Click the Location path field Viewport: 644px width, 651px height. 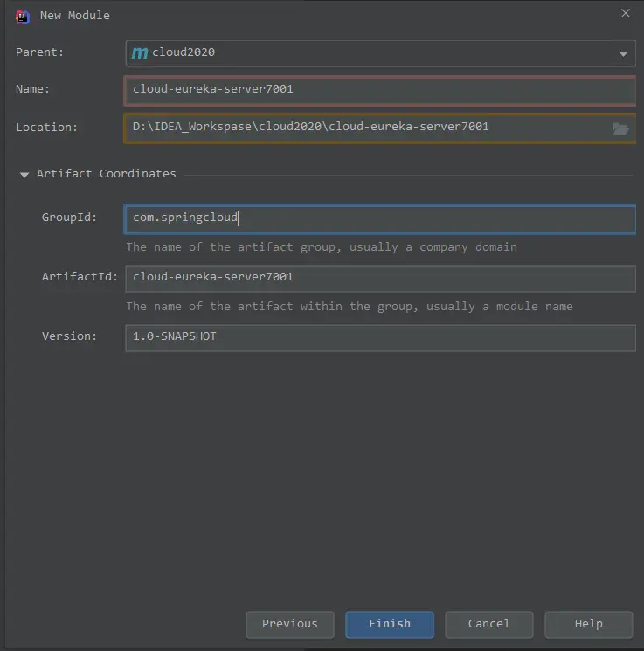click(x=367, y=127)
